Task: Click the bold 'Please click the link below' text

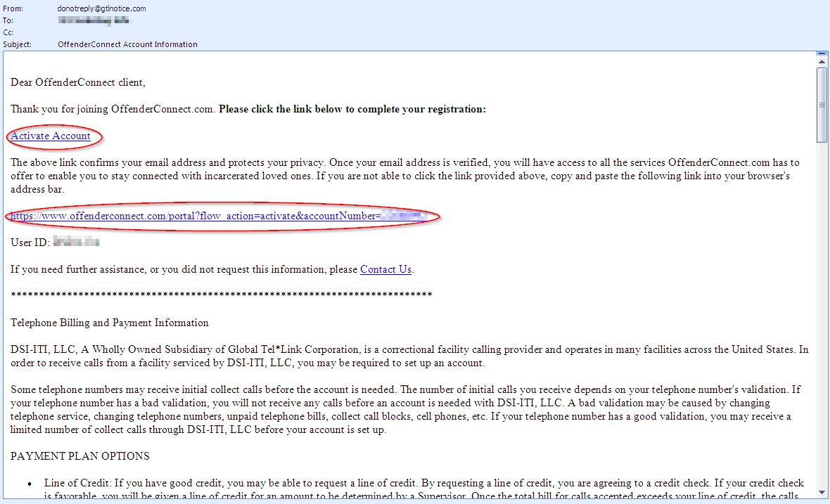Action: pyautogui.click(x=352, y=109)
